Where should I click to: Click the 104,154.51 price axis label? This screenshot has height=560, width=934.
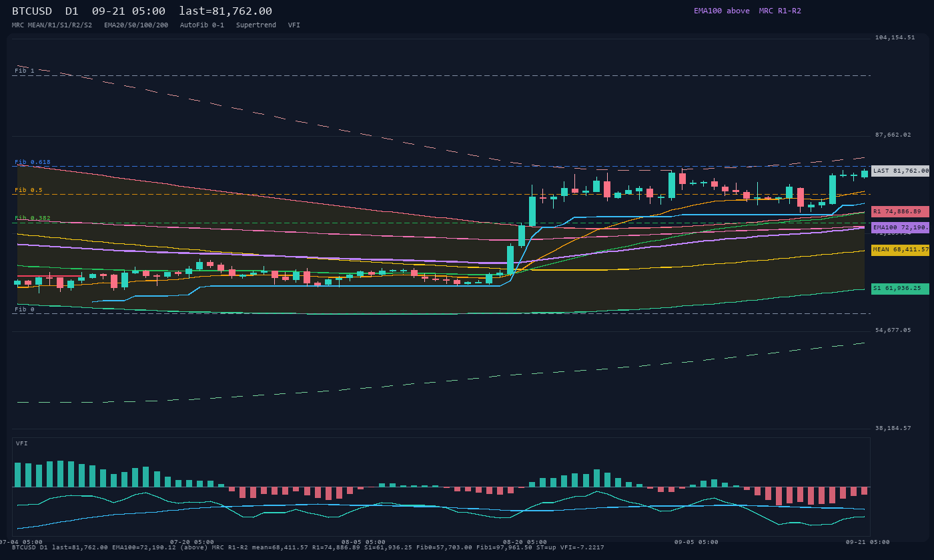(895, 37)
